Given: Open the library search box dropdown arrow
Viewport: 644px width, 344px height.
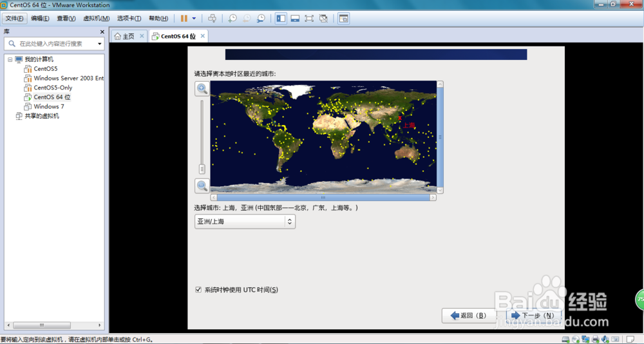Looking at the screenshot, I should [x=99, y=44].
